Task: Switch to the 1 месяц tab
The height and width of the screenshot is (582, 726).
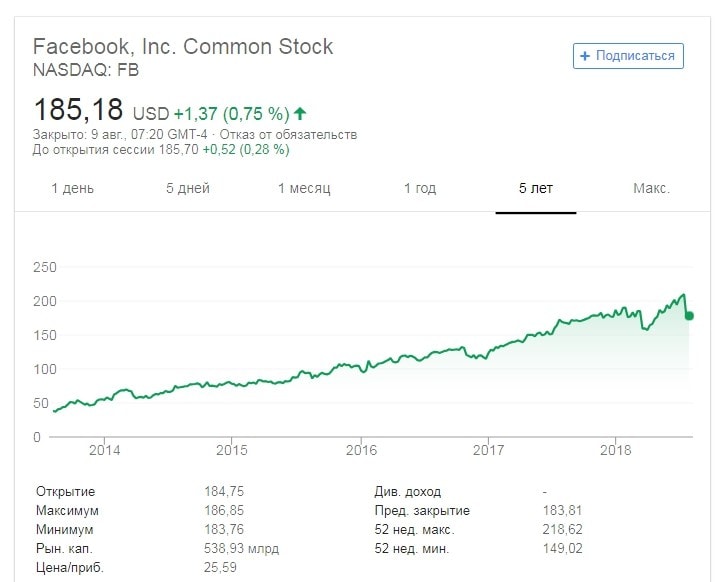Action: [304, 188]
